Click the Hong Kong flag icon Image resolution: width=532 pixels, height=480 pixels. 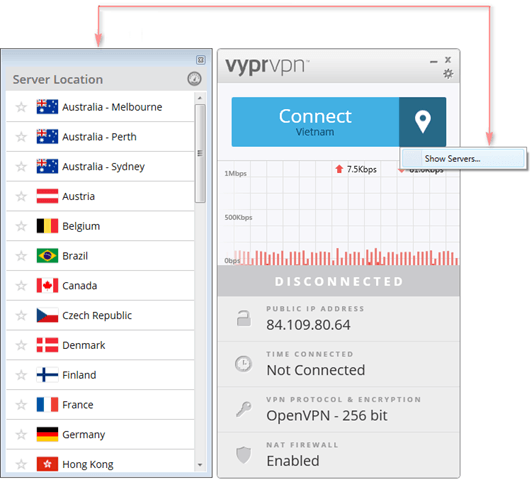(47, 464)
